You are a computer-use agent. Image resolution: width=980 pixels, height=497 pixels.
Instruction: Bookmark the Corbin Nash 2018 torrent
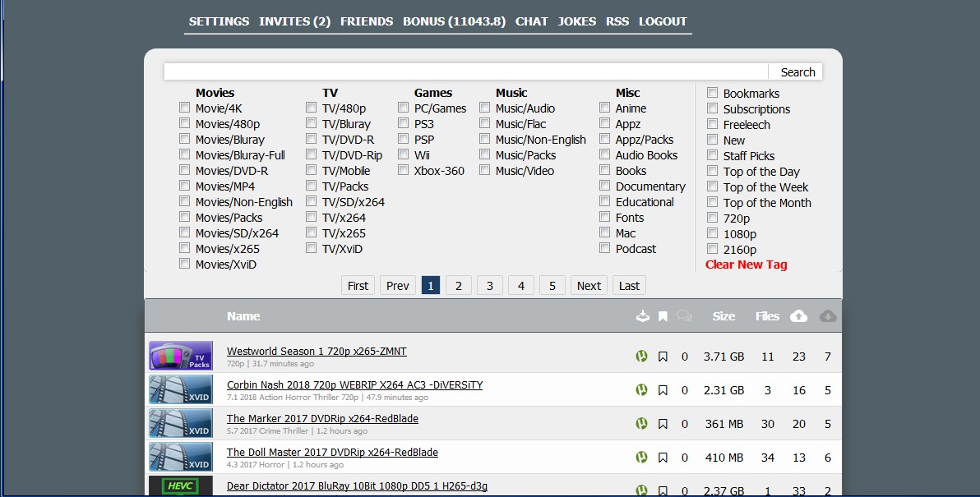[x=663, y=390]
